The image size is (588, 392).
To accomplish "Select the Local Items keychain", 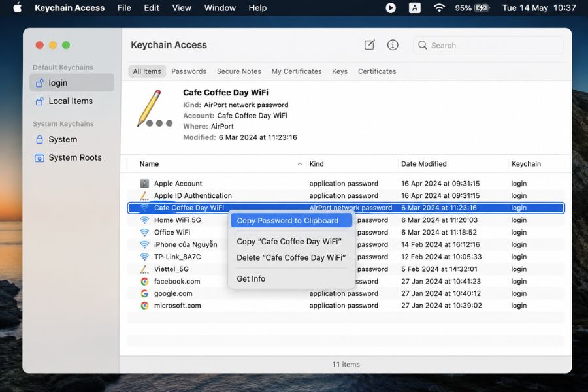I will pos(72,101).
